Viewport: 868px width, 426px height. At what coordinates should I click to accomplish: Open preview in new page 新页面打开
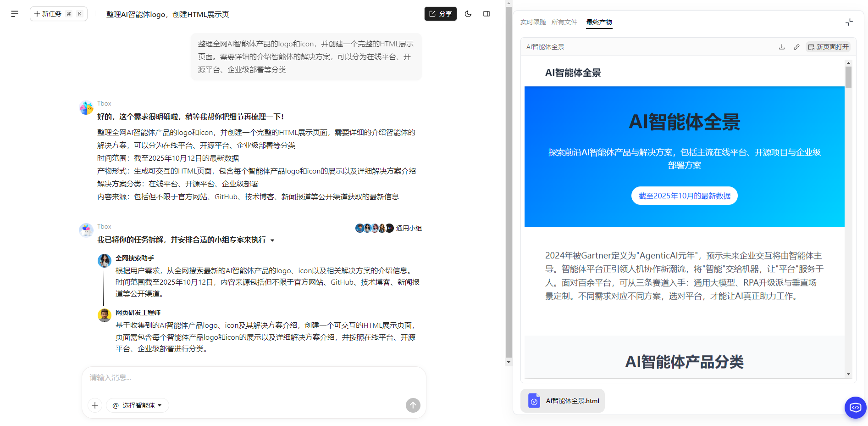tap(828, 47)
